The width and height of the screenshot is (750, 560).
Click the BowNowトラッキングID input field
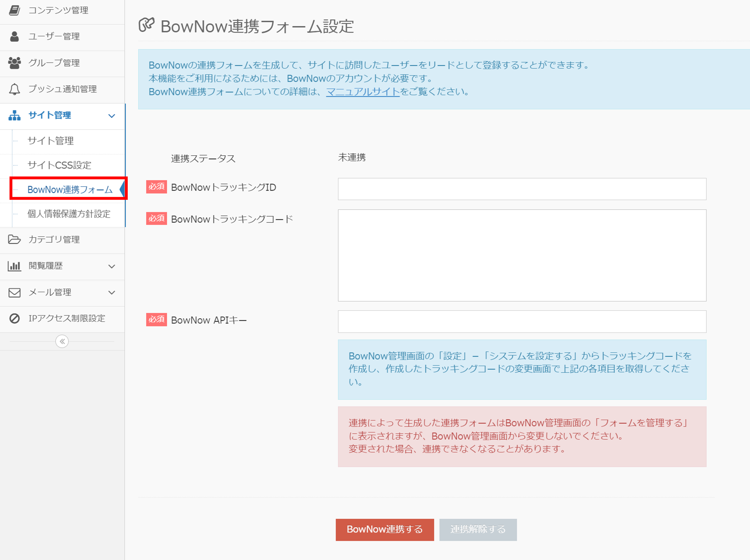[522, 189]
